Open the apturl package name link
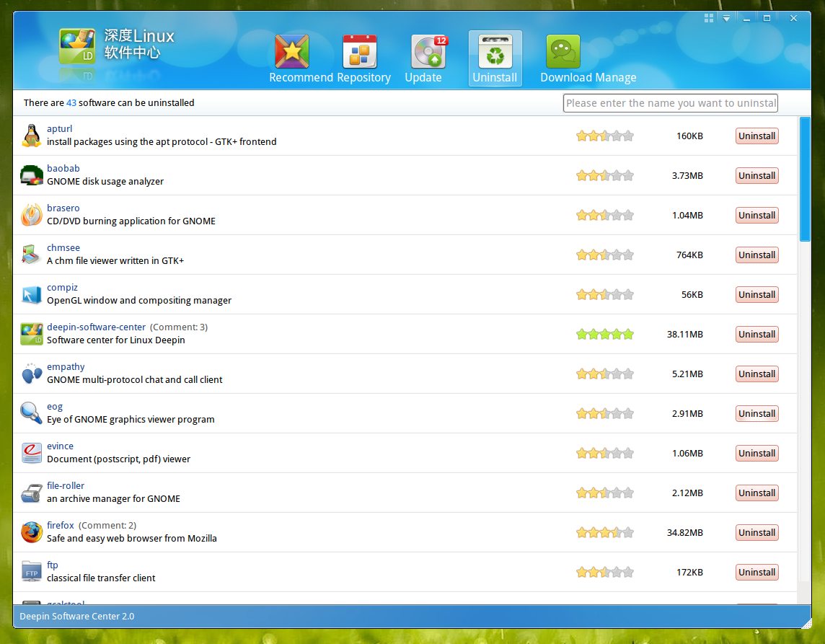The width and height of the screenshot is (825, 644). [59, 129]
